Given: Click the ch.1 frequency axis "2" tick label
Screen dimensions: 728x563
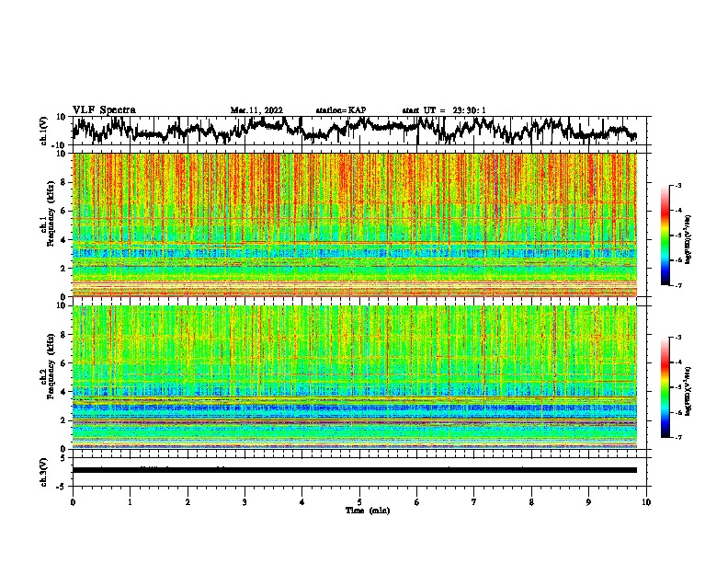Looking at the screenshot, I should pyautogui.click(x=63, y=268).
